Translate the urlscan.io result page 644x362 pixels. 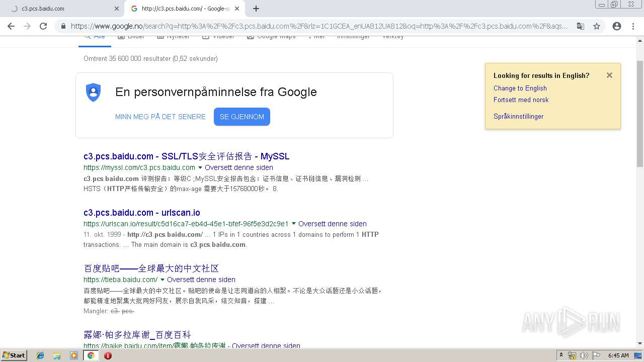click(x=333, y=224)
